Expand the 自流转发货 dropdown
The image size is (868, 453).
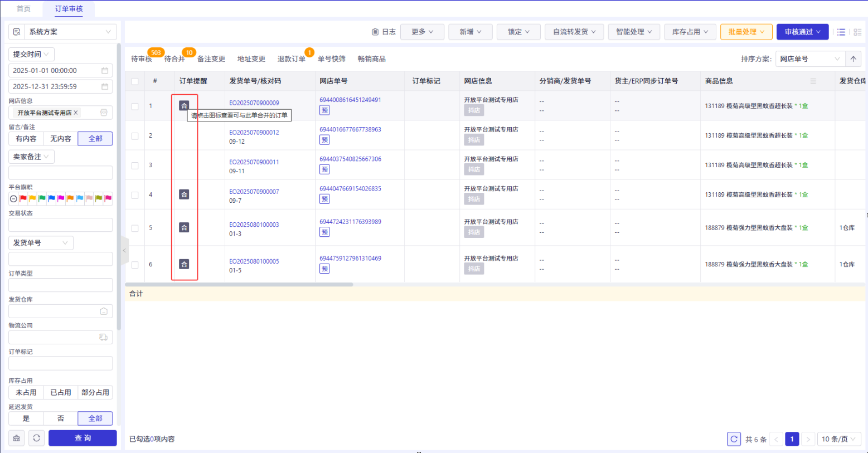(574, 32)
